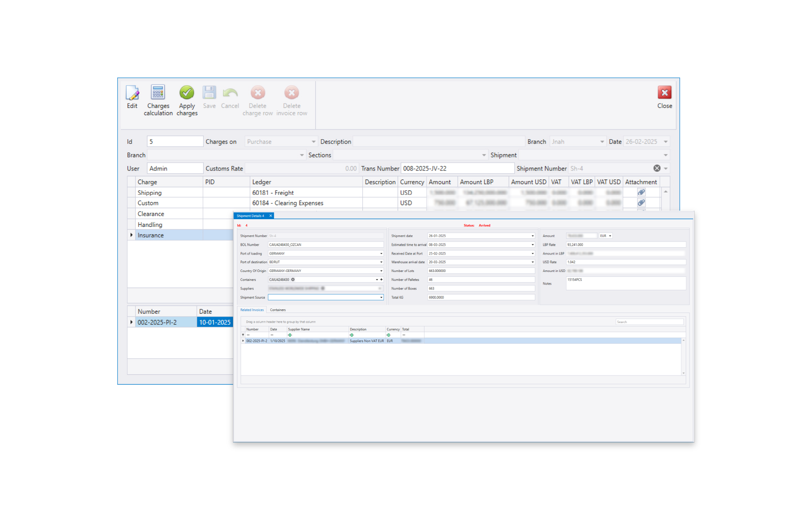Viewport: 812px width, 520px height.
Task: Click the Currency column filter icon
Action: [x=389, y=335]
